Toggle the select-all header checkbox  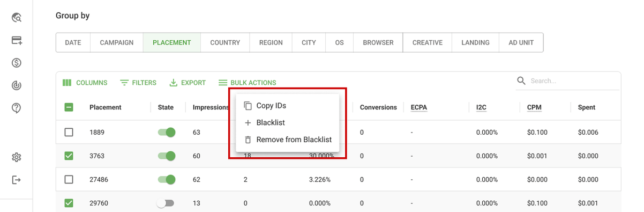69,107
